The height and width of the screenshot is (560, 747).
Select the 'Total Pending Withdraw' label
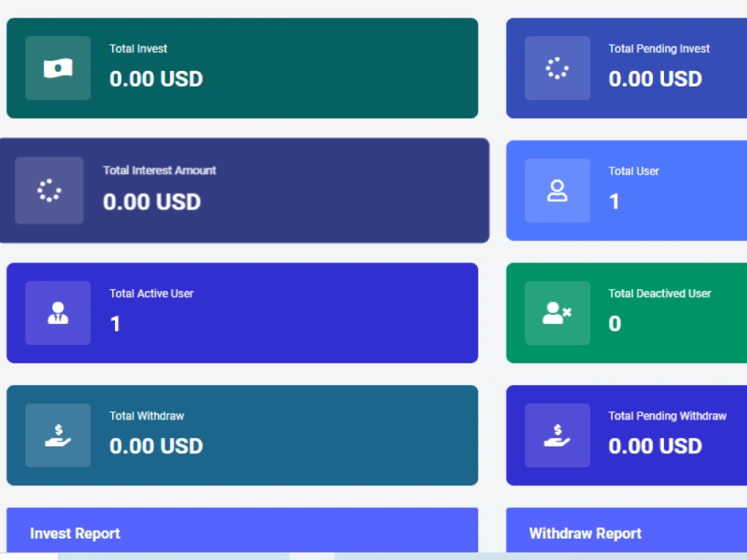pyautogui.click(x=667, y=416)
